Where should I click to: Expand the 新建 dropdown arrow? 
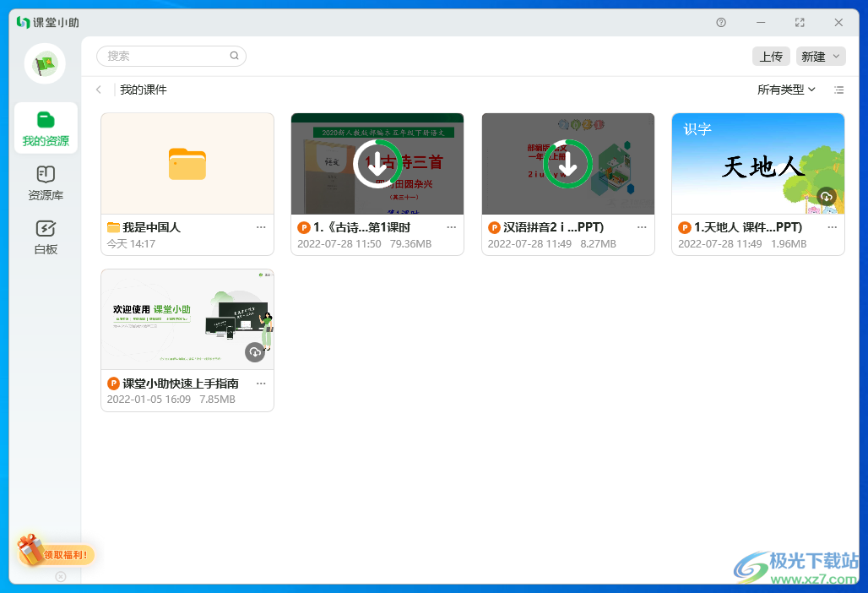(x=837, y=57)
